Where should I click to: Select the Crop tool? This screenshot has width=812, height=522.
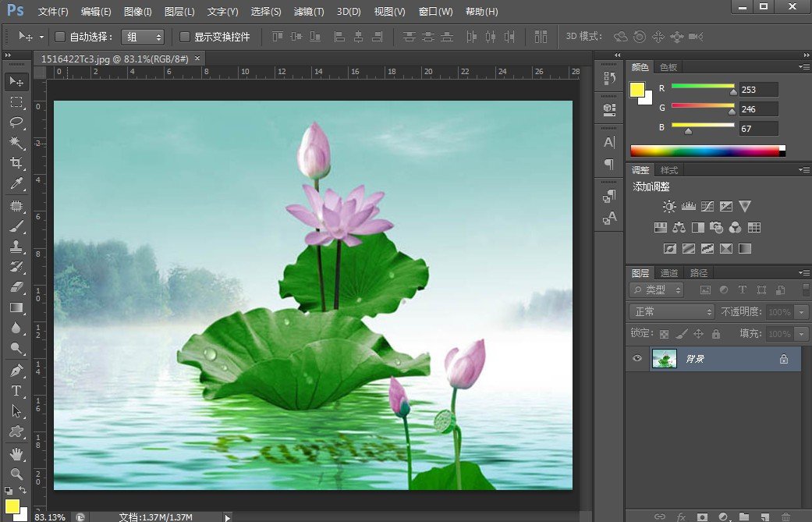[16, 163]
